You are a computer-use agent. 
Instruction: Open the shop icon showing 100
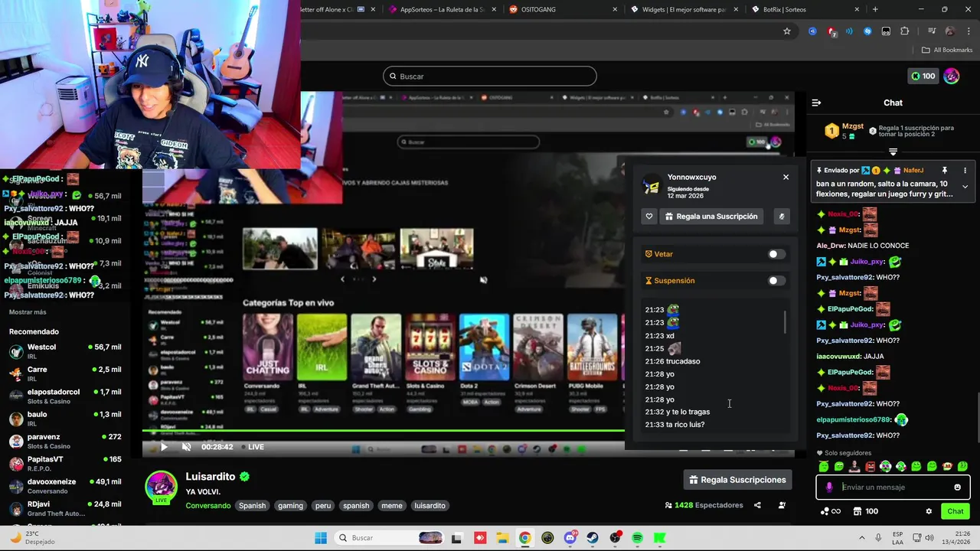coord(866,511)
